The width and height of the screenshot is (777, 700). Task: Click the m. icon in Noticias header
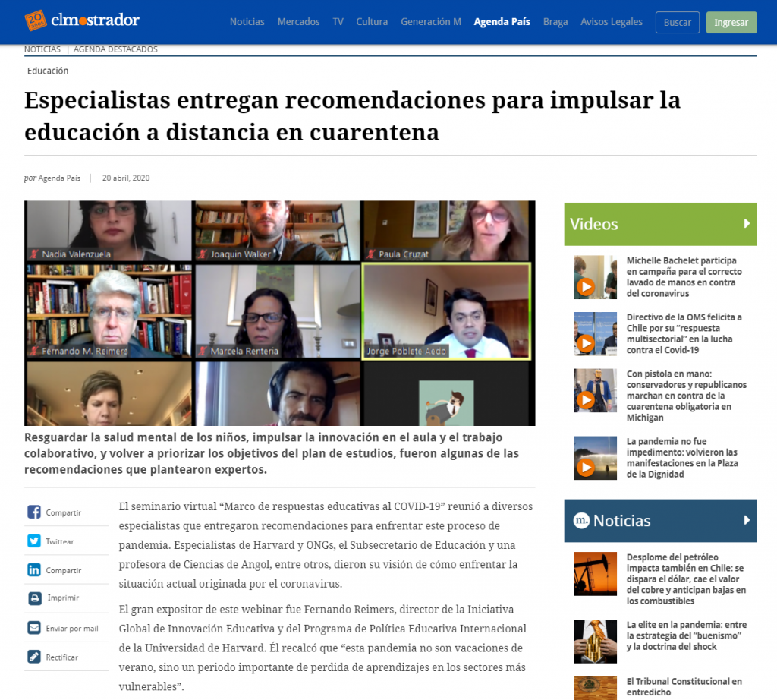[x=581, y=521]
